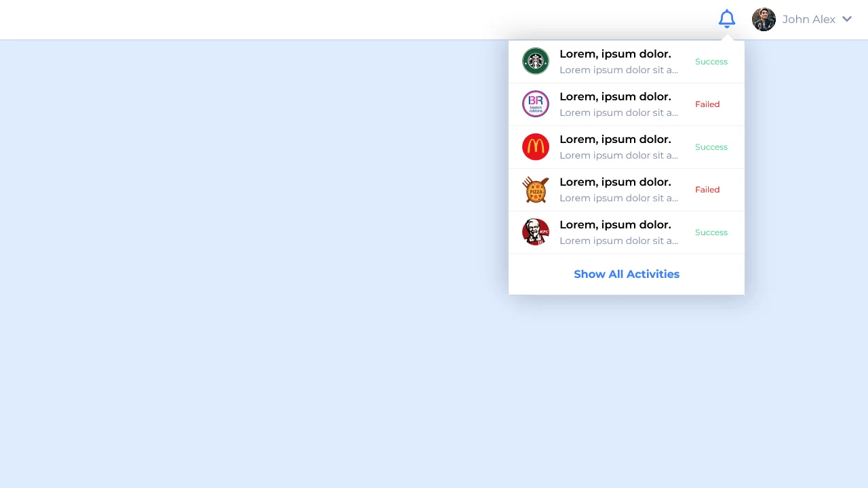Click John Alex's profile avatar
Viewport: 868px width, 488px height.
coord(764,19)
